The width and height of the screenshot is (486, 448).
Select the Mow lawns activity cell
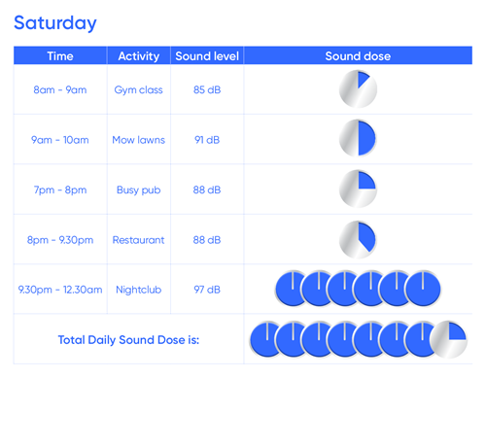(139, 140)
